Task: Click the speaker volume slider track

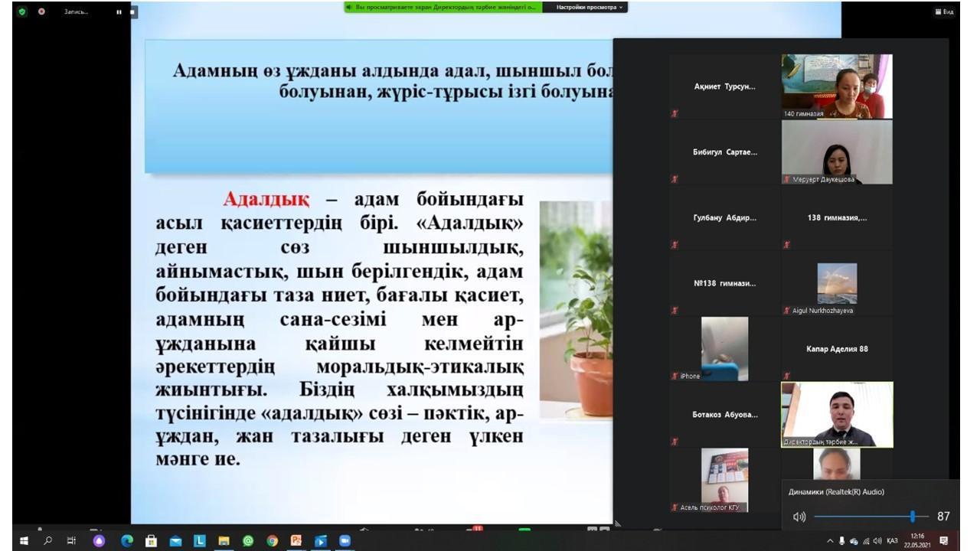Action: [865, 517]
